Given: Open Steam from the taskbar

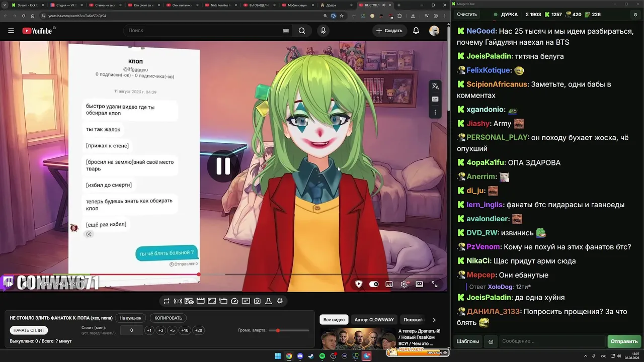Looking at the screenshot, I should tap(311, 356).
